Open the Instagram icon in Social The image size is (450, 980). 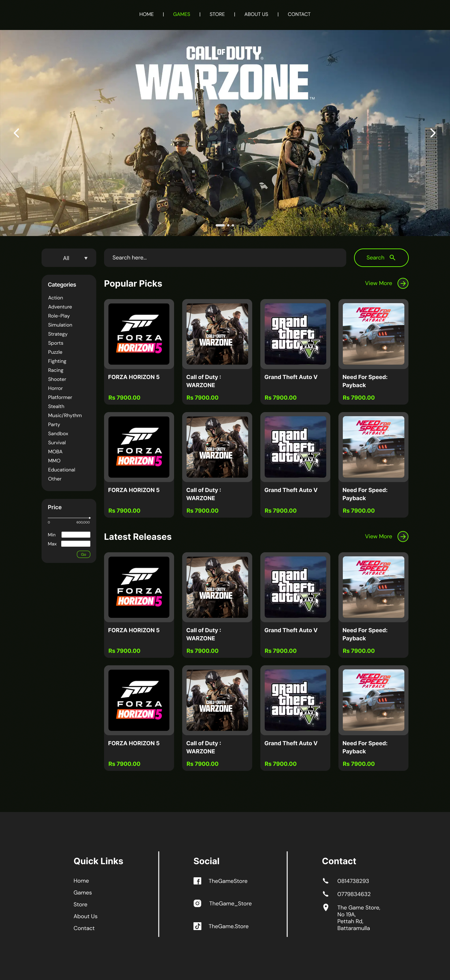pos(197,904)
